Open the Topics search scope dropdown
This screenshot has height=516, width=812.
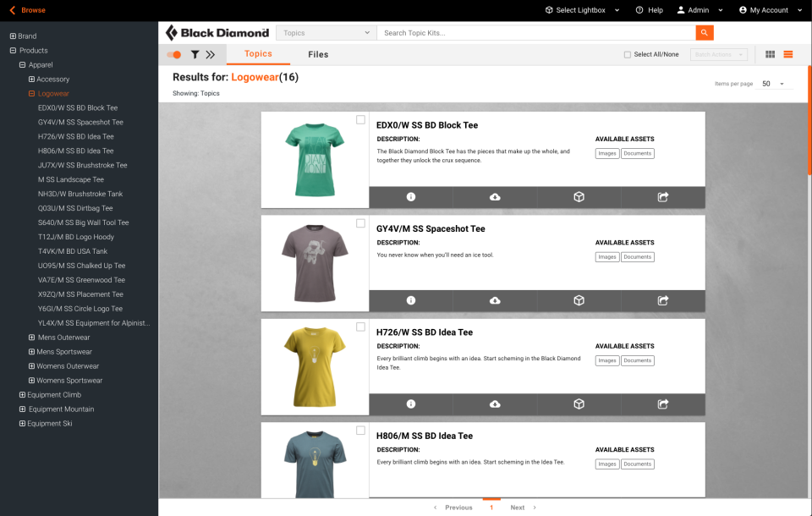point(326,33)
